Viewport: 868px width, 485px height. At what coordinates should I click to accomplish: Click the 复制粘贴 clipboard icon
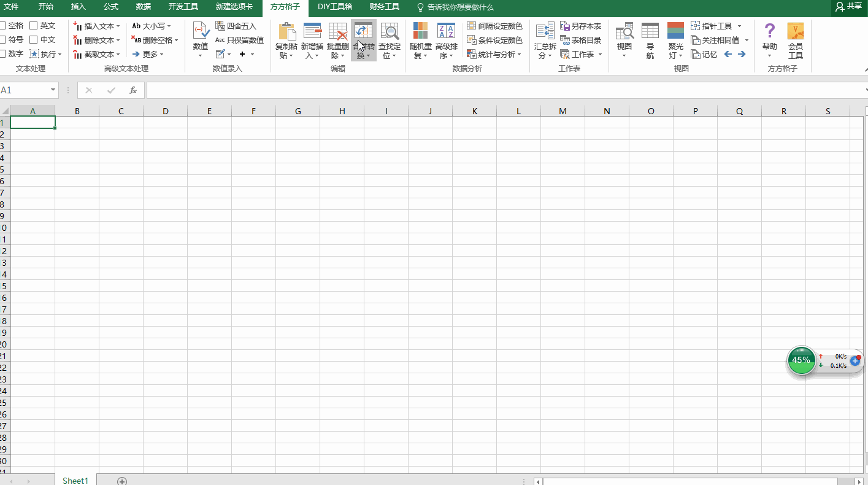pos(286,32)
